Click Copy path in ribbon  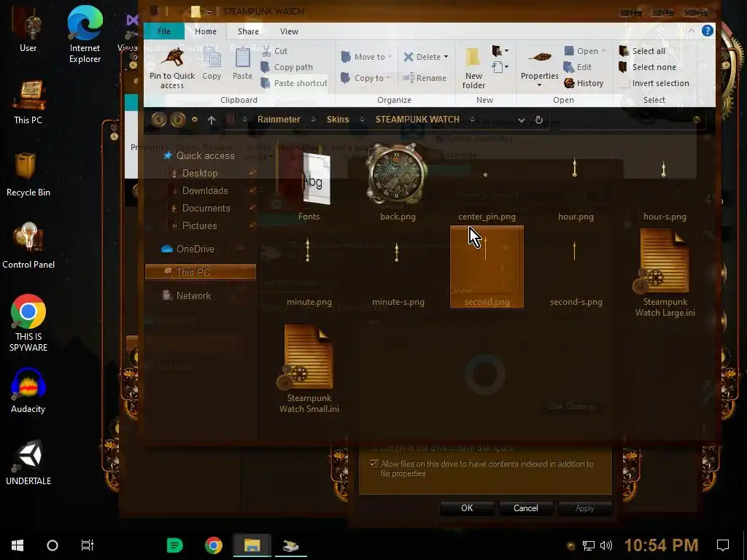[x=287, y=67]
